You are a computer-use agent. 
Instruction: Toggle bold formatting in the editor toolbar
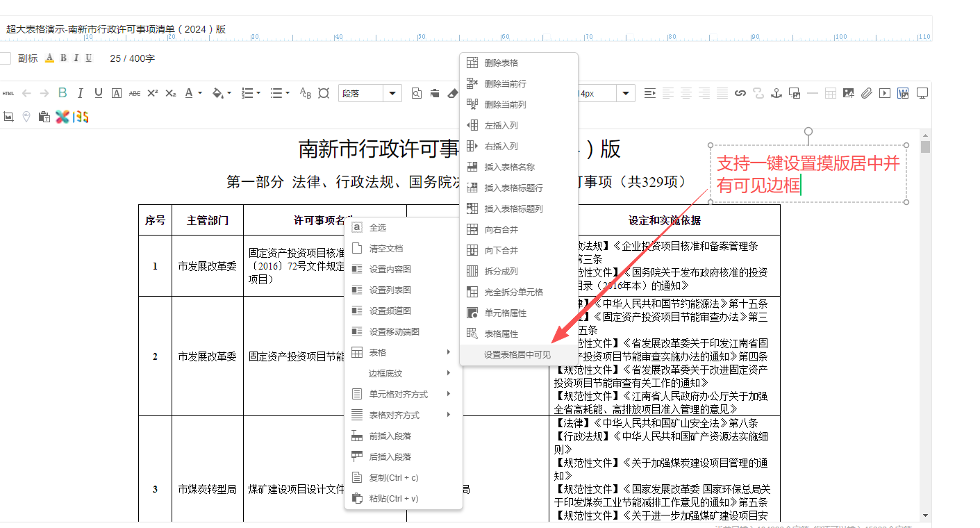click(x=63, y=93)
